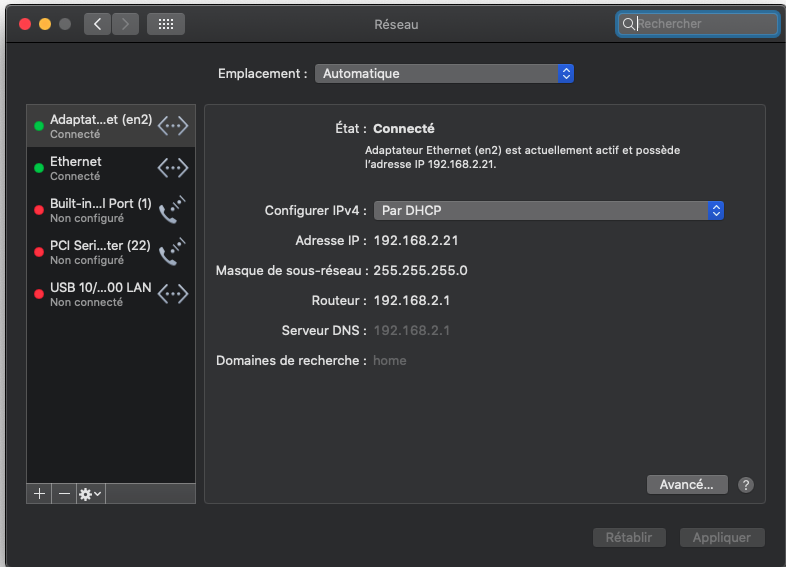Go back with the left arrow button
Screen dimensions: 786x567
(97, 24)
